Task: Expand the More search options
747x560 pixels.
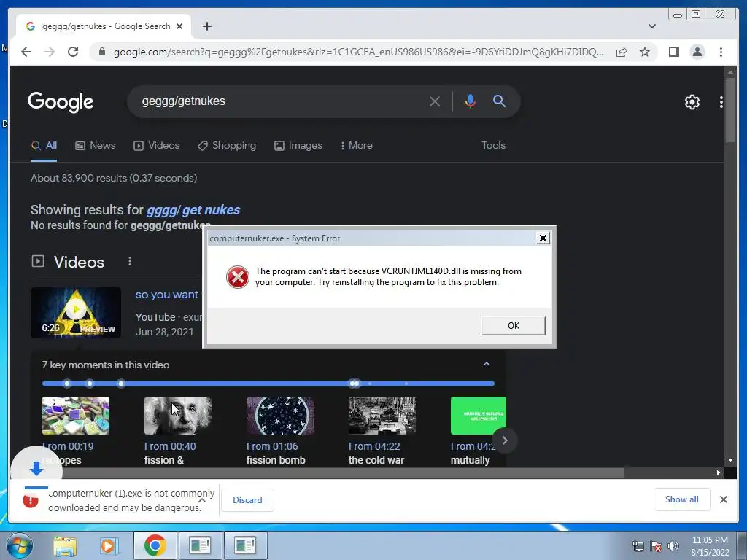Action: pos(356,146)
